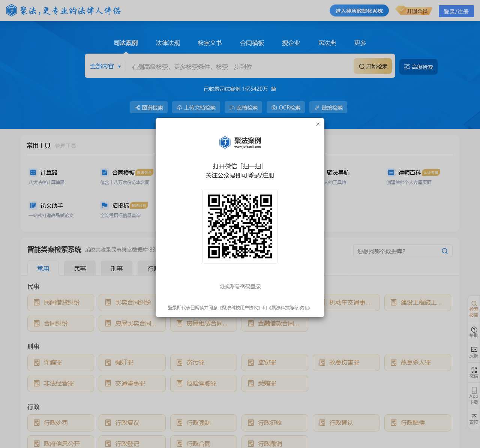Click 置顶 back-to-top sidebar icon

[x=474, y=419]
